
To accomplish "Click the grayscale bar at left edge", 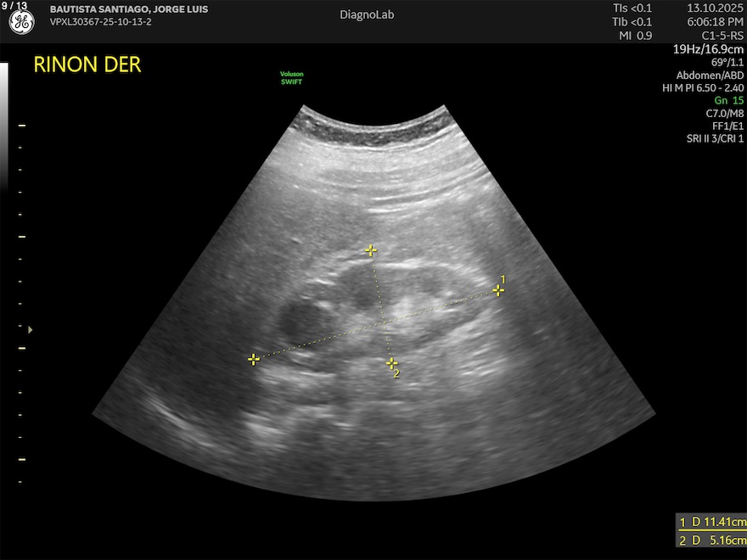I will click(x=5, y=127).
